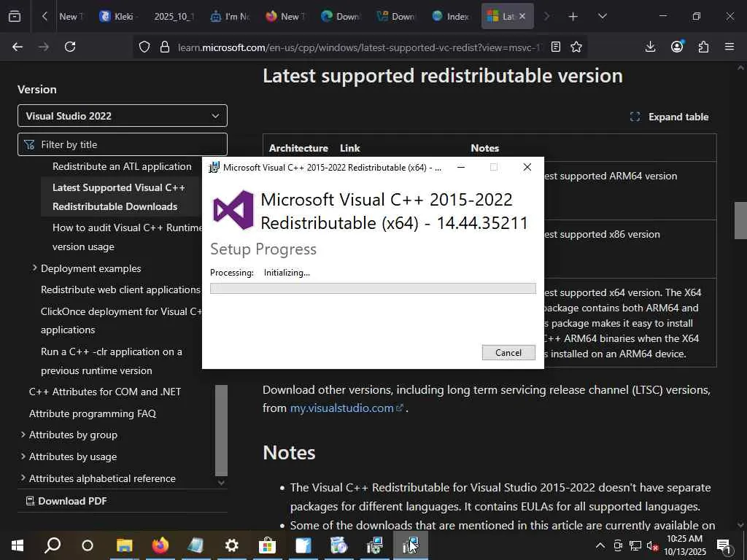Screen dimensions: 747x560
Task: Open a new browser tab
Action: point(573,17)
